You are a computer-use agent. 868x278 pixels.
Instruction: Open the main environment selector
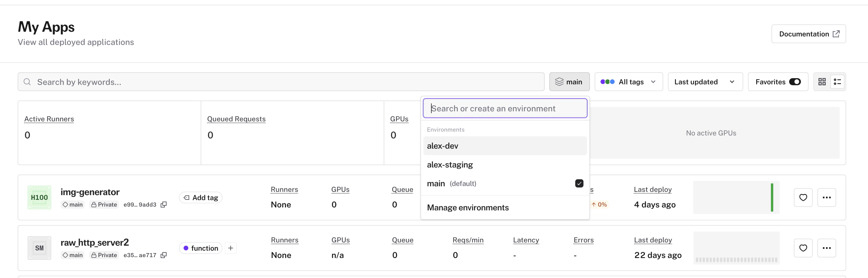569,81
